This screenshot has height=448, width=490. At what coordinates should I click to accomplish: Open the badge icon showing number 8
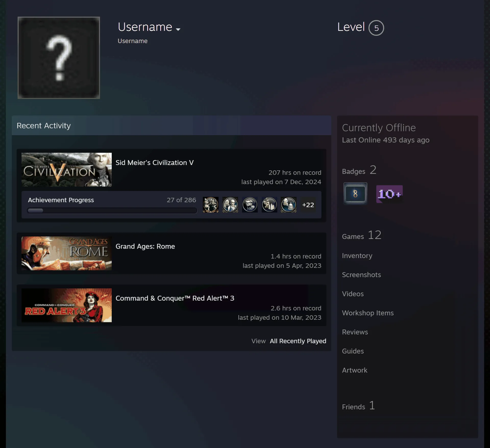pyautogui.click(x=355, y=194)
